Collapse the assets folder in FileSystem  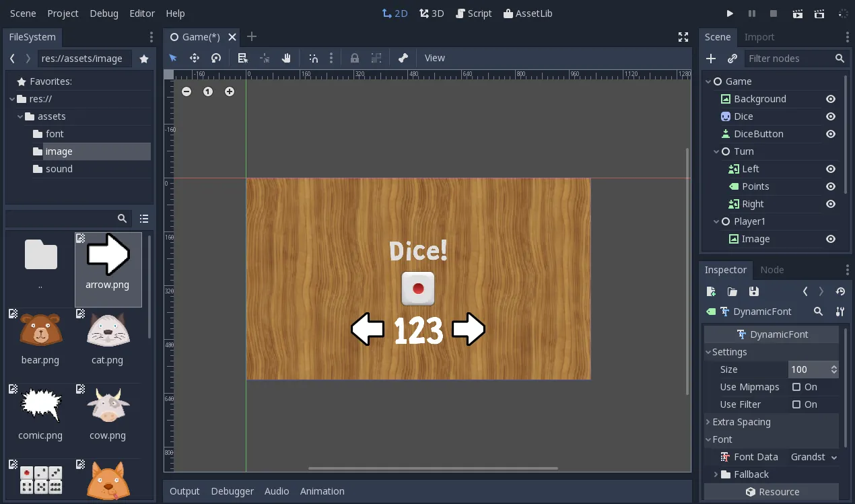click(20, 116)
